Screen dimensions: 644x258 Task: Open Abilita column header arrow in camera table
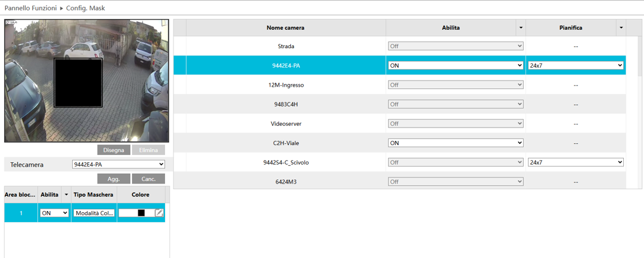coord(521,28)
